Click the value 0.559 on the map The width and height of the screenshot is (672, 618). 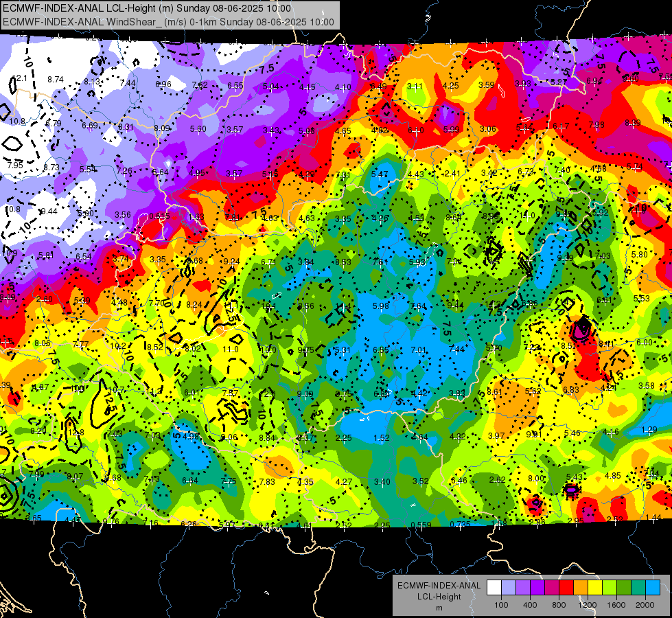pos(421,525)
